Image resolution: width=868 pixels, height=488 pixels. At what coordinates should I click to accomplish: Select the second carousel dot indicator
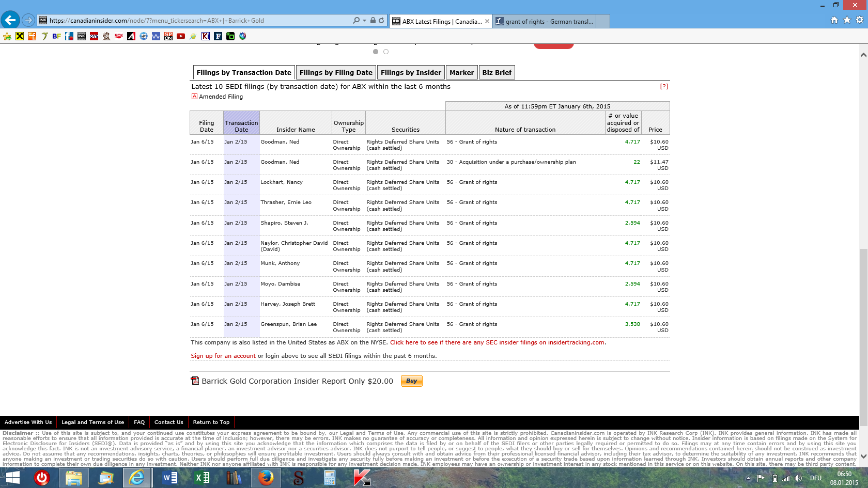[x=386, y=52]
